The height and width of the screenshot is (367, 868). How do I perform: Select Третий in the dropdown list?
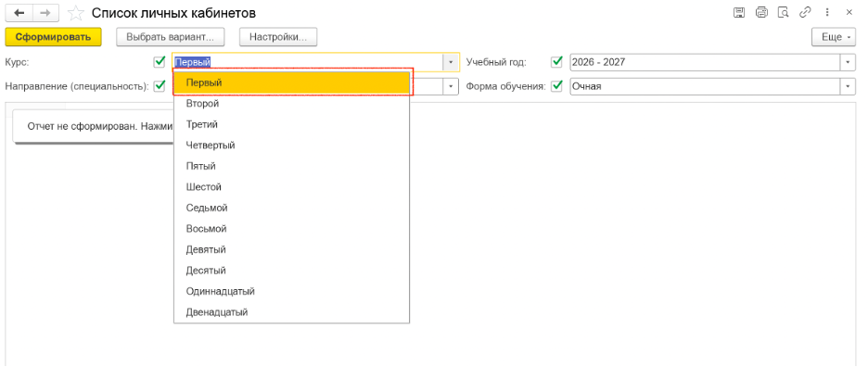[x=292, y=124]
